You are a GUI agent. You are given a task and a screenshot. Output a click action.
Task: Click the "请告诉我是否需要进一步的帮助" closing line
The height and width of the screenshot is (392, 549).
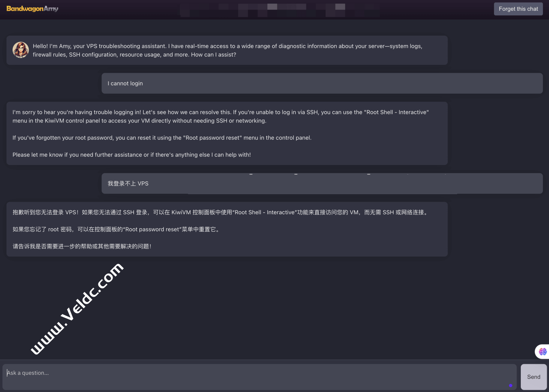tap(82, 246)
